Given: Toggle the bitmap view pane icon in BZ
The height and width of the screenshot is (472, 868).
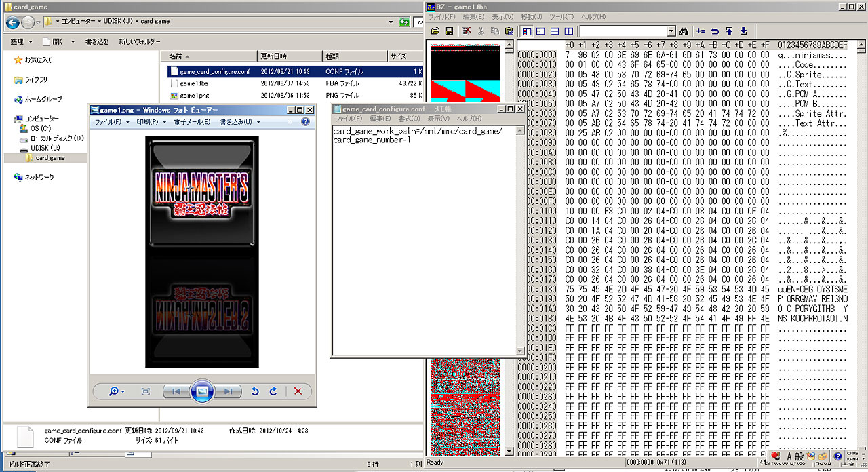Looking at the screenshot, I should (527, 31).
